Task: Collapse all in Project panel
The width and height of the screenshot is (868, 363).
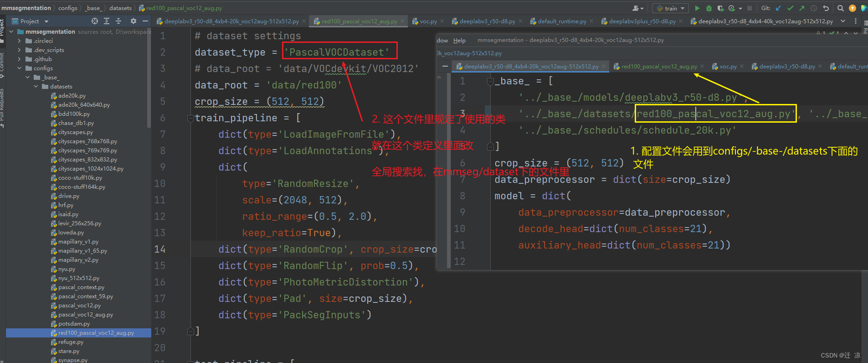Action: 118,21
